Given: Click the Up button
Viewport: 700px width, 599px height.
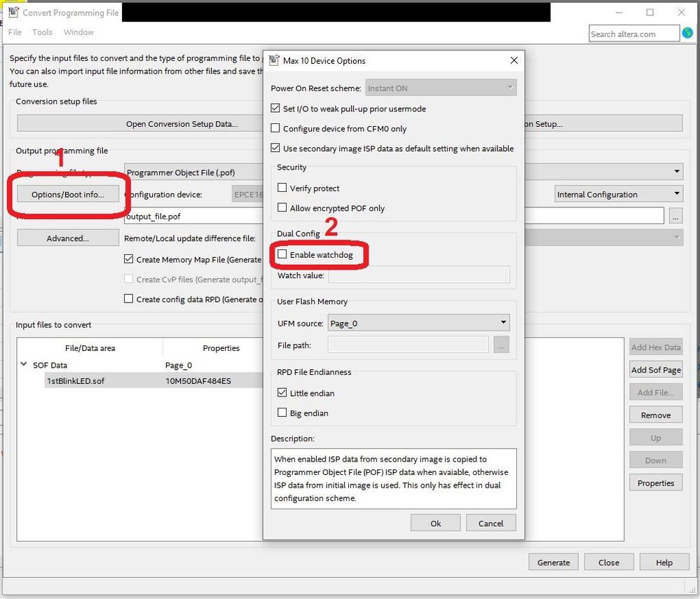Looking at the screenshot, I should click(656, 438).
